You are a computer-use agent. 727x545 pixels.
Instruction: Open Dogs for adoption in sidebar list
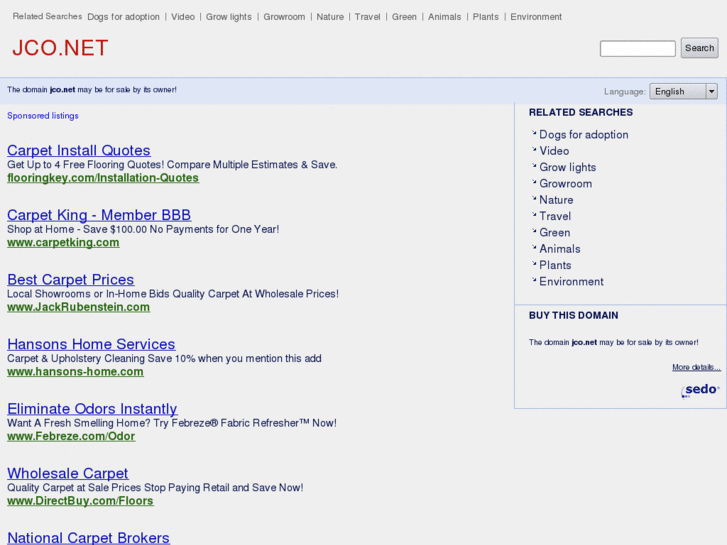click(x=584, y=135)
